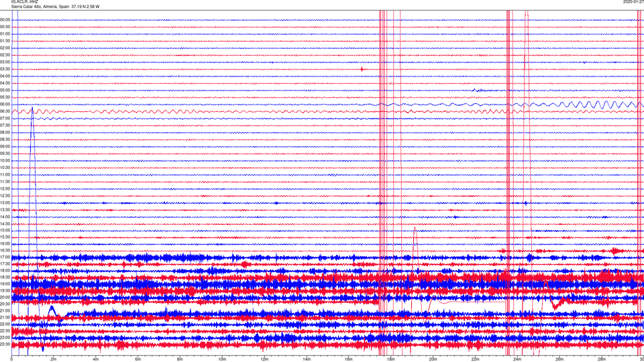Select the '15:30' row time

point(5,237)
